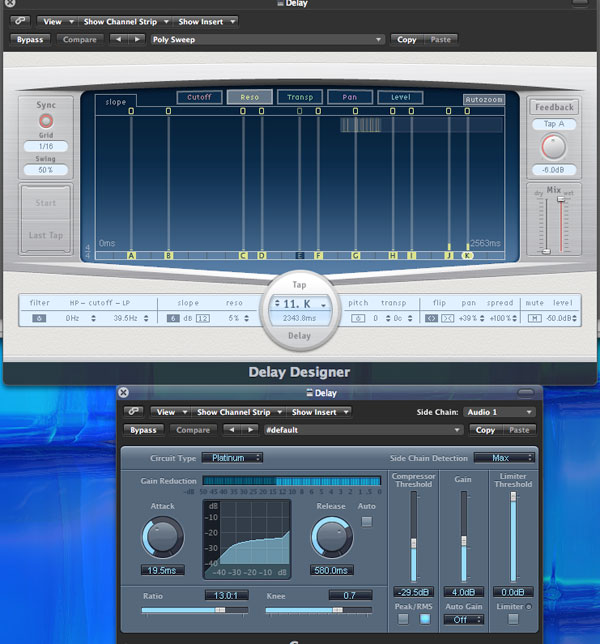Click the Swing 50% value field
This screenshot has width=600, height=644.
click(x=46, y=170)
